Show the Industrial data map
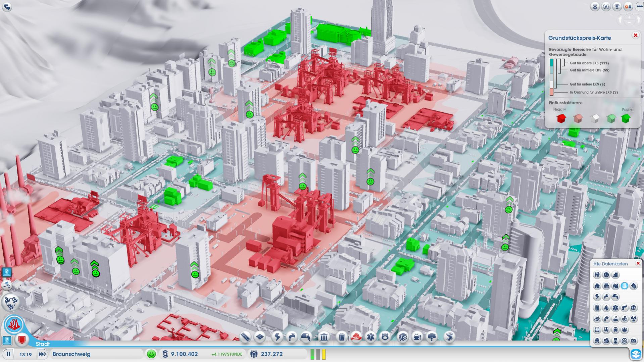644x362 pixels. point(615,286)
